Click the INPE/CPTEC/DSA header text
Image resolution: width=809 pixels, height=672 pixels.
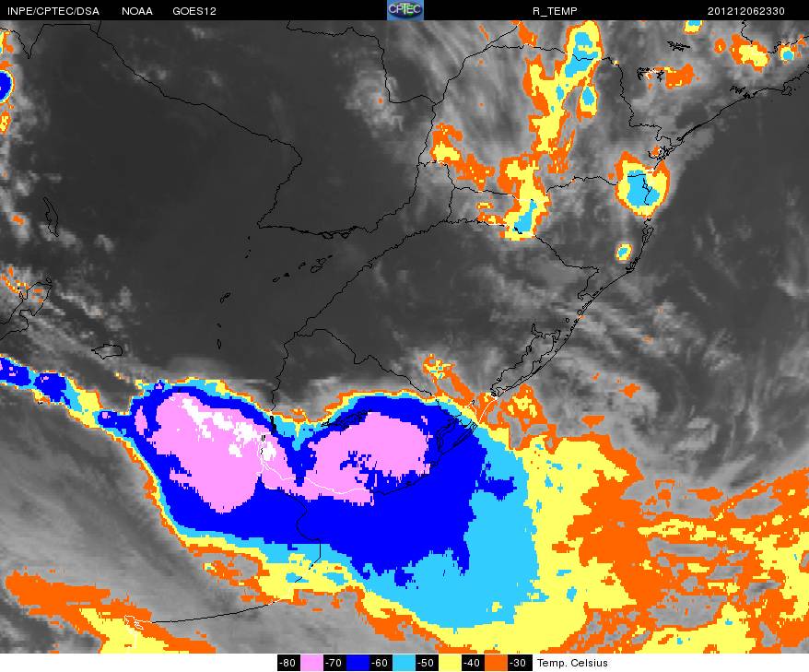(53, 11)
